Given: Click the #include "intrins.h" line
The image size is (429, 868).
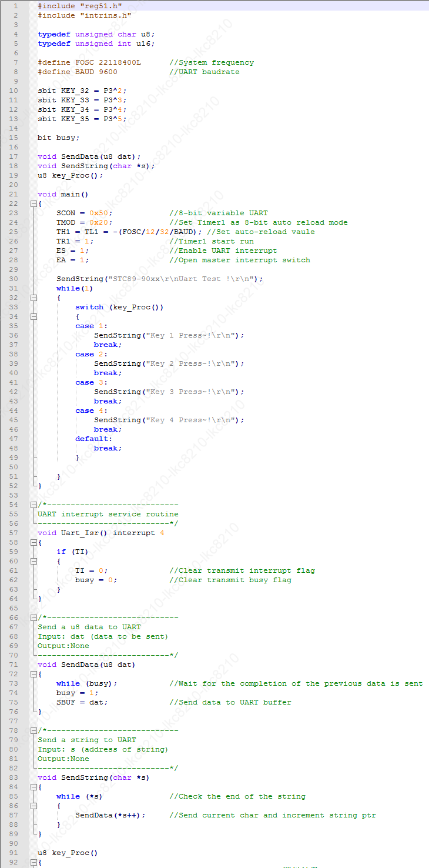Looking at the screenshot, I should coord(85,15).
